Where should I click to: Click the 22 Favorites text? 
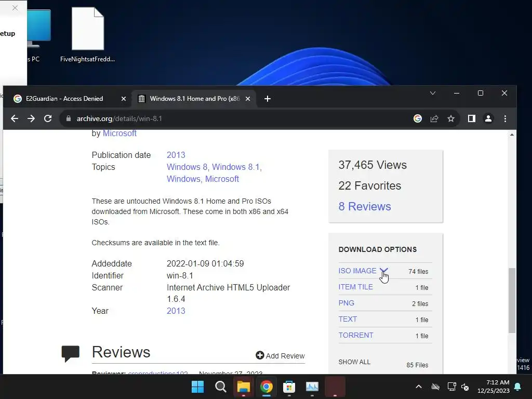370,185
